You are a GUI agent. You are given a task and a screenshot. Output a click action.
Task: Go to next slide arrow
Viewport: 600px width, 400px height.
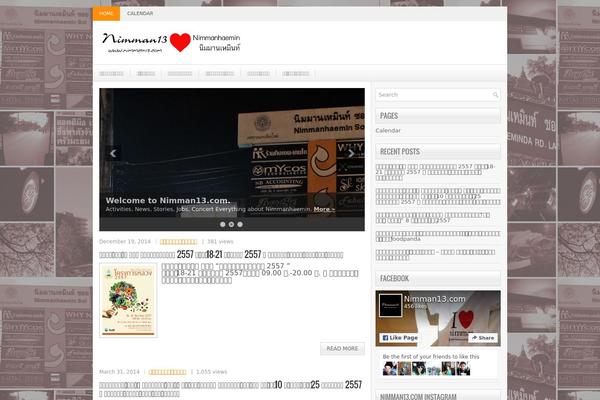point(351,153)
